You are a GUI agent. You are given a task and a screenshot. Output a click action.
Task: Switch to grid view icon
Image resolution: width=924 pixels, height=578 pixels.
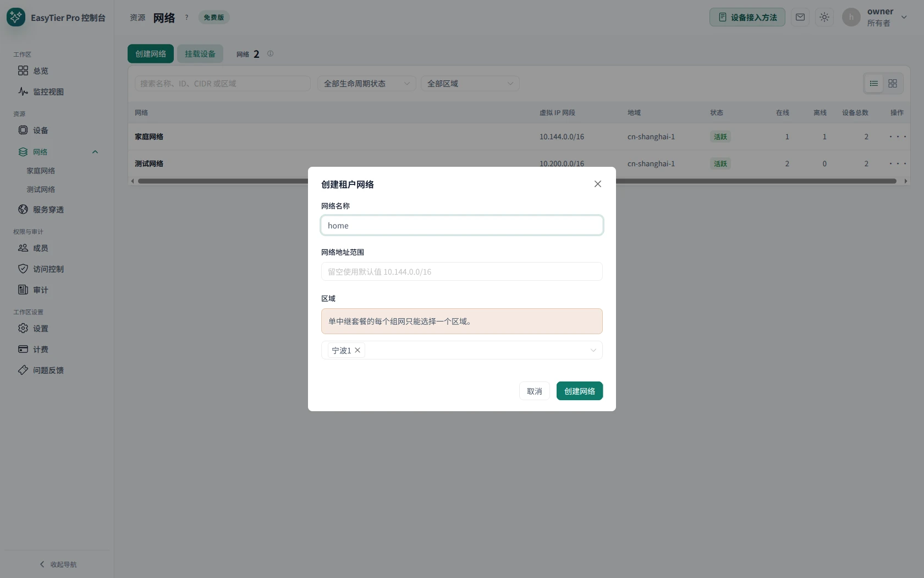coord(893,84)
